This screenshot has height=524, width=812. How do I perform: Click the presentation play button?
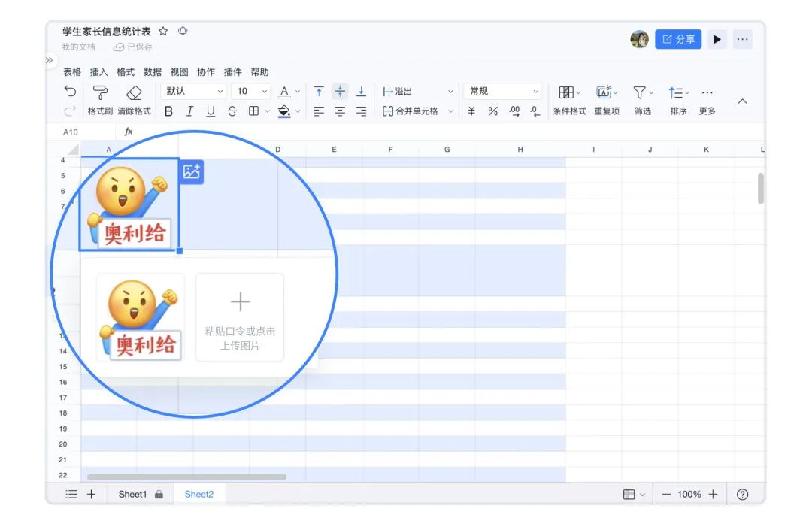click(717, 39)
